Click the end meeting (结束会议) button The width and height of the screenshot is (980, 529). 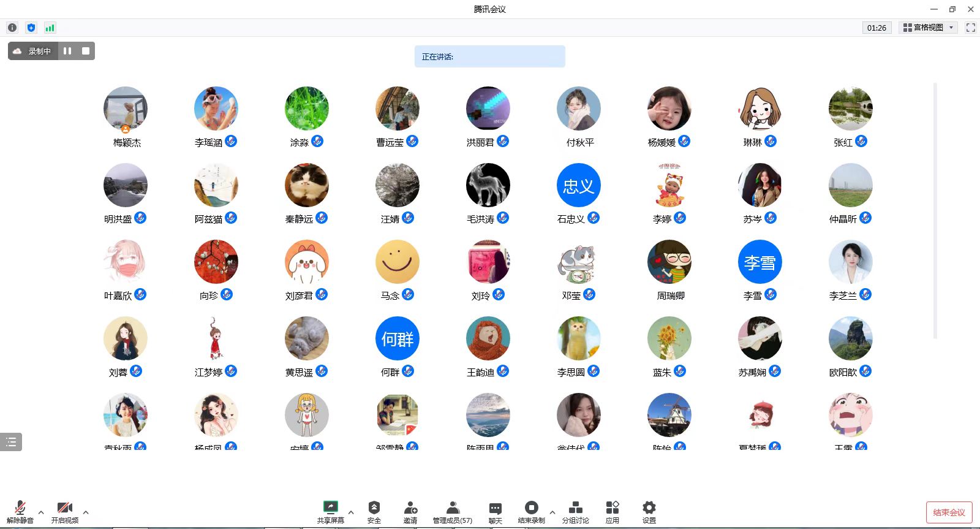(x=949, y=512)
